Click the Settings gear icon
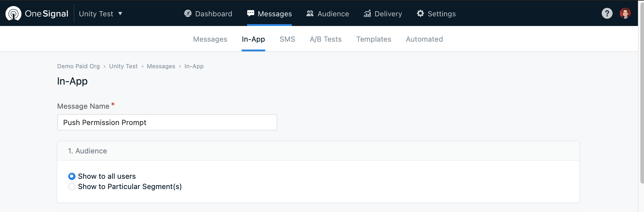Image resolution: width=644 pixels, height=212 pixels. [420, 13]
